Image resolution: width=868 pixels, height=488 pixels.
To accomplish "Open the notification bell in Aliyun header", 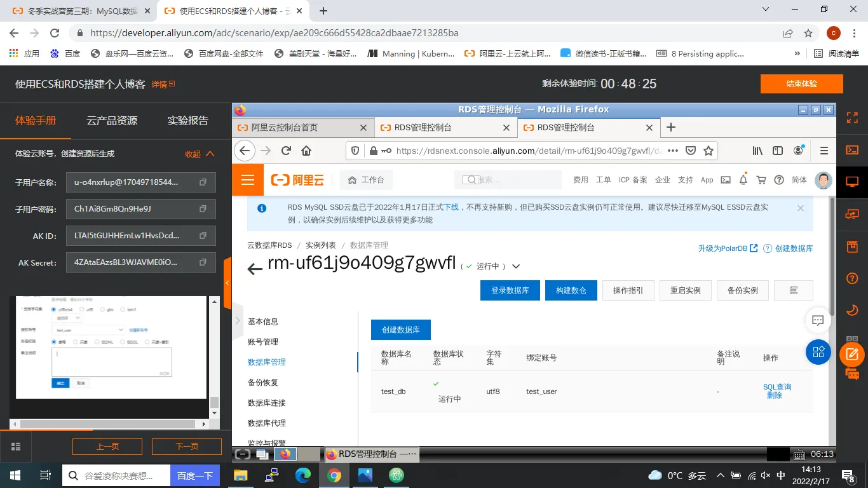I will 743,180.
